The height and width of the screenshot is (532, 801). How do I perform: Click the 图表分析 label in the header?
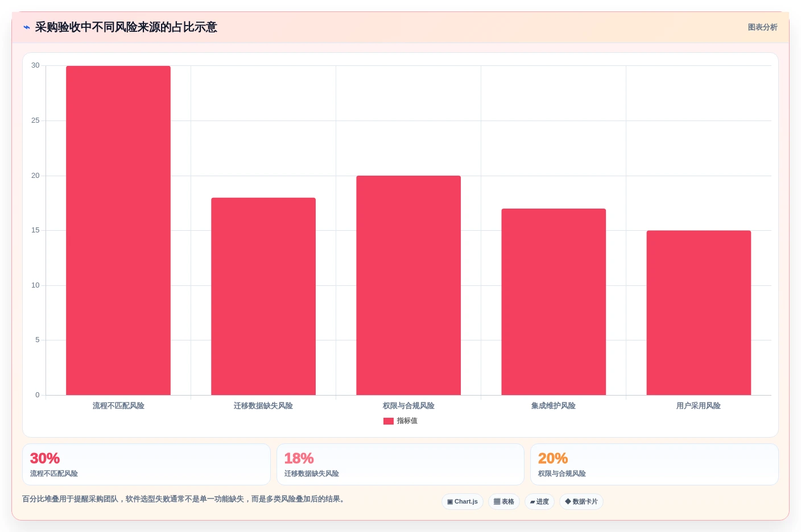click(762, 27)
